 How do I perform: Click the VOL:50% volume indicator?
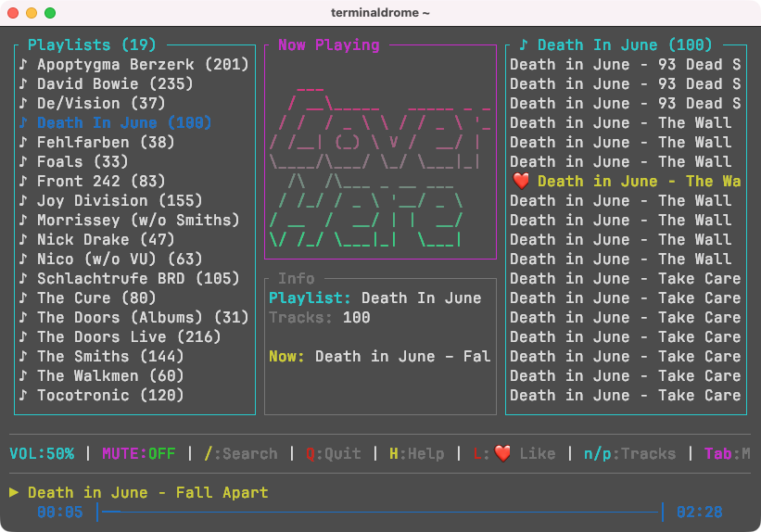42,453
